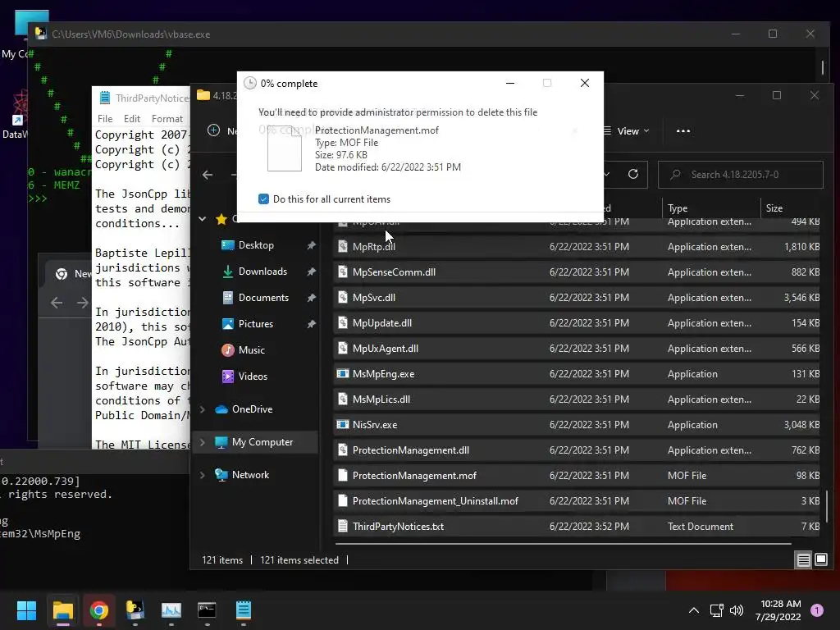Sort files by the Type column
Screen dimensions: 840x630
click(x=710, y=208)
